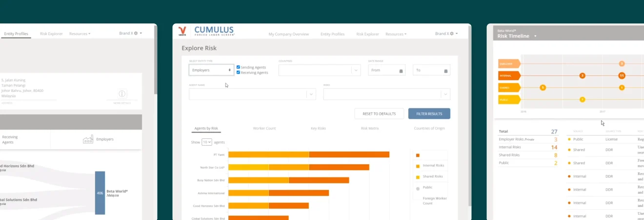The height and width of the screenshot is (220, 644).
Task: Click the Reset to Defaults button
Action: 379,113
